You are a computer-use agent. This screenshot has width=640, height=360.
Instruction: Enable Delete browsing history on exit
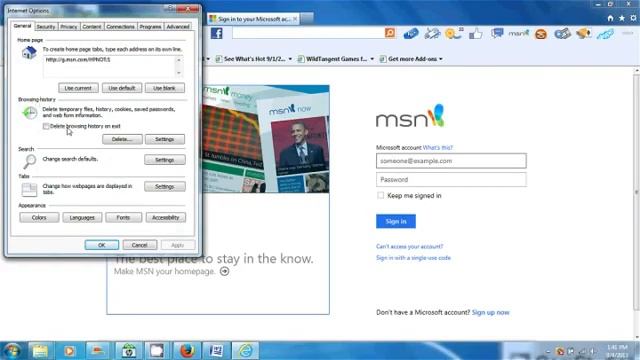tap(46, 126)
